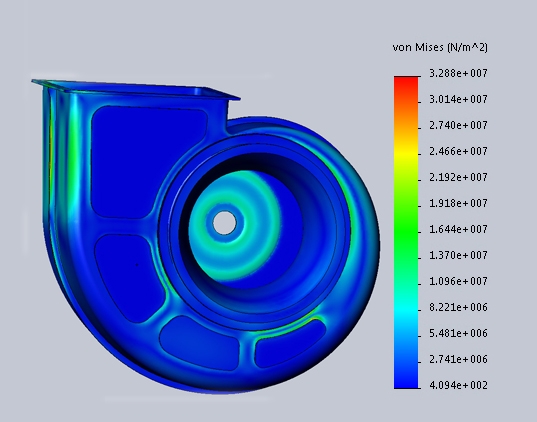Click the legend value 1.918e+007
537x422 pixels.
[458, 203]
